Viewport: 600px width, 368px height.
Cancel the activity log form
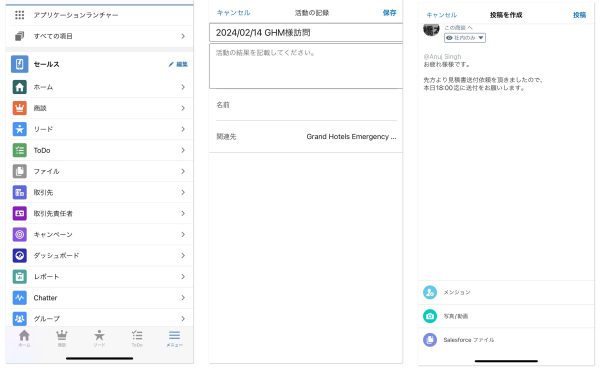tap(233, 13)
